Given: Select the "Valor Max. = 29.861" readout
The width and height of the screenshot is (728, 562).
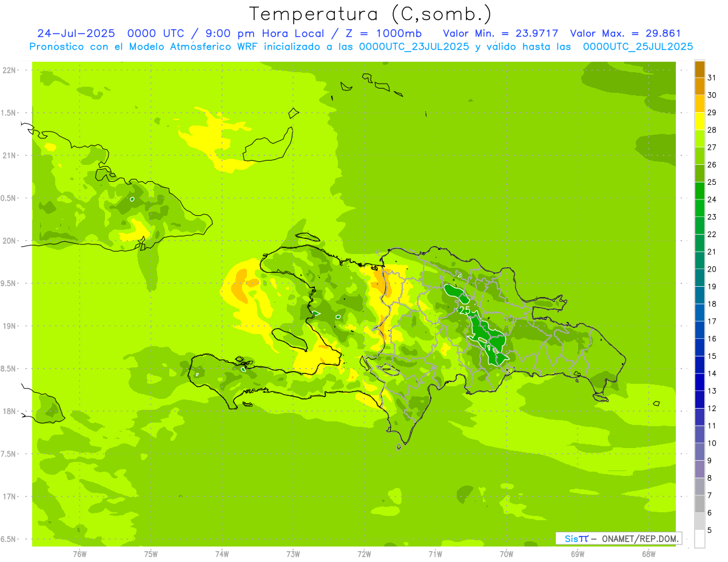Looking at the screenshot, I should point(627,33).
